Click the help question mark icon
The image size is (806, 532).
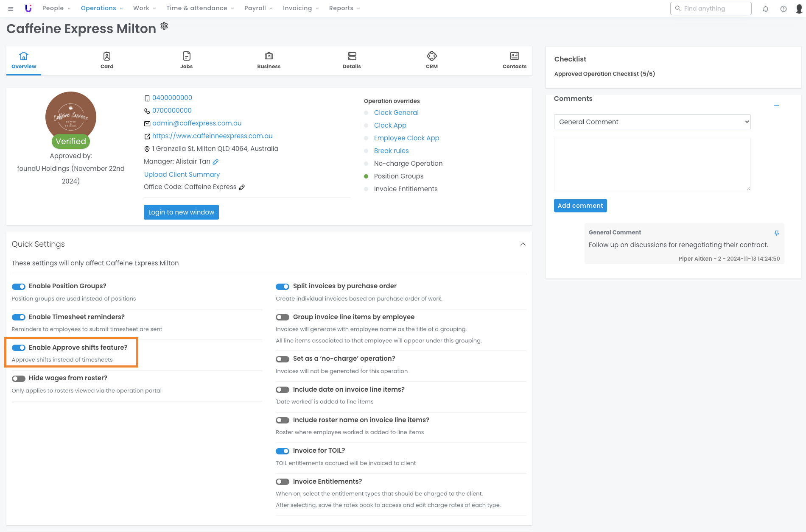point(783,8)
